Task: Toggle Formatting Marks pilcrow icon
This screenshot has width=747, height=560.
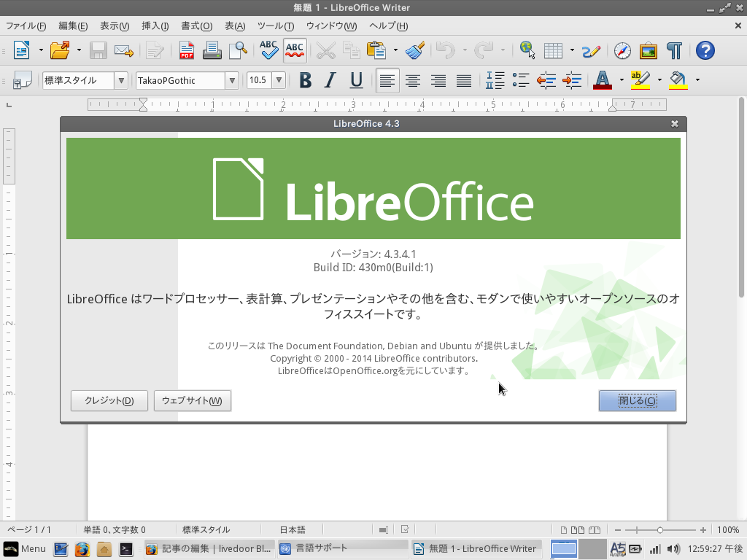Action: pyautogui.click(x=674, y=50)
